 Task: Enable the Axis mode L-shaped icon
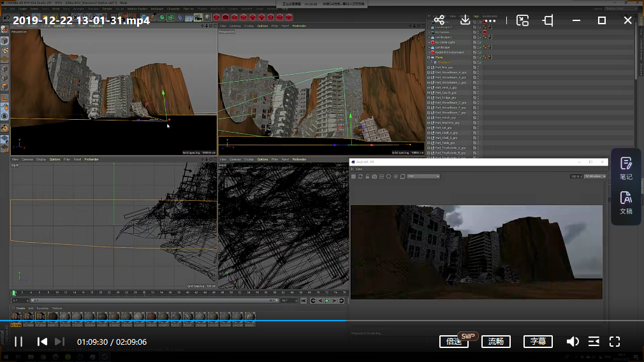pos(4,98)
